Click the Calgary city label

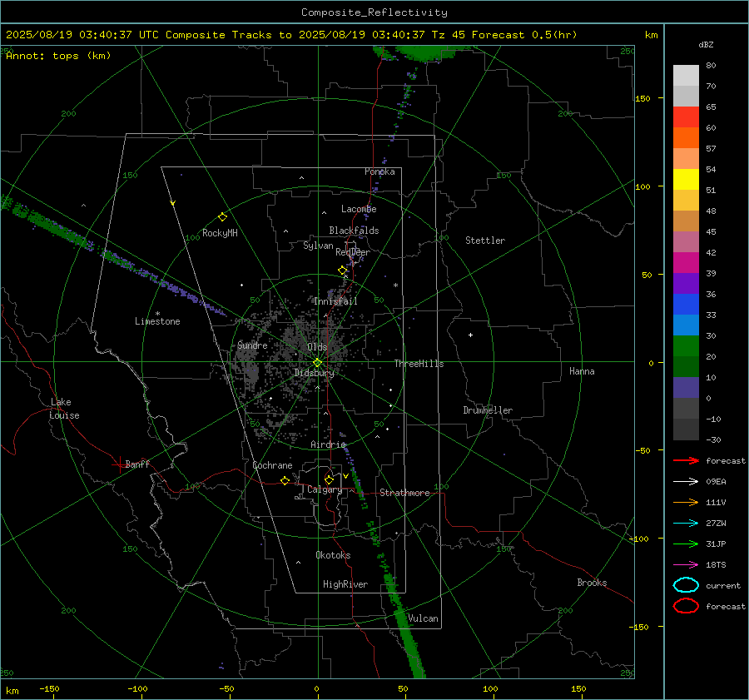[325, 489]
